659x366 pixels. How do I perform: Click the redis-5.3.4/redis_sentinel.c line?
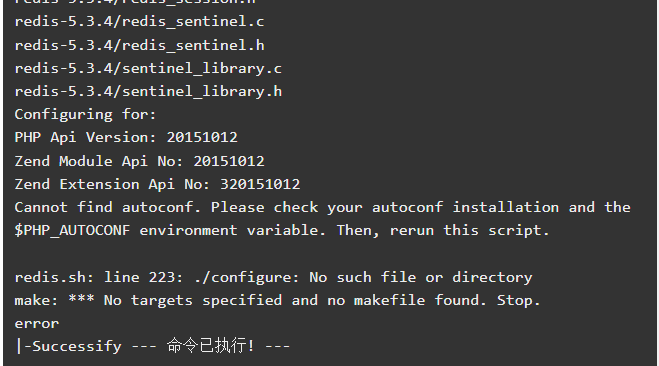(139, 21)
